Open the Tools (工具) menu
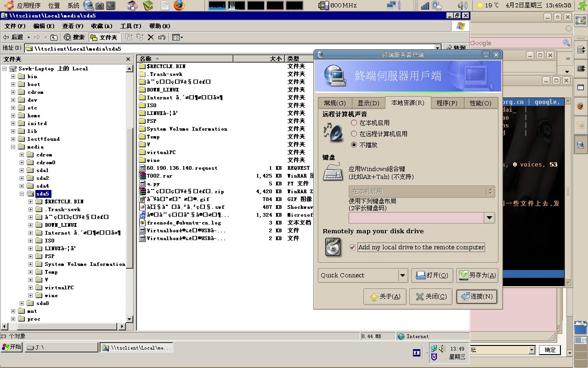This screenshot has width=588, height=368. (131, 26)
